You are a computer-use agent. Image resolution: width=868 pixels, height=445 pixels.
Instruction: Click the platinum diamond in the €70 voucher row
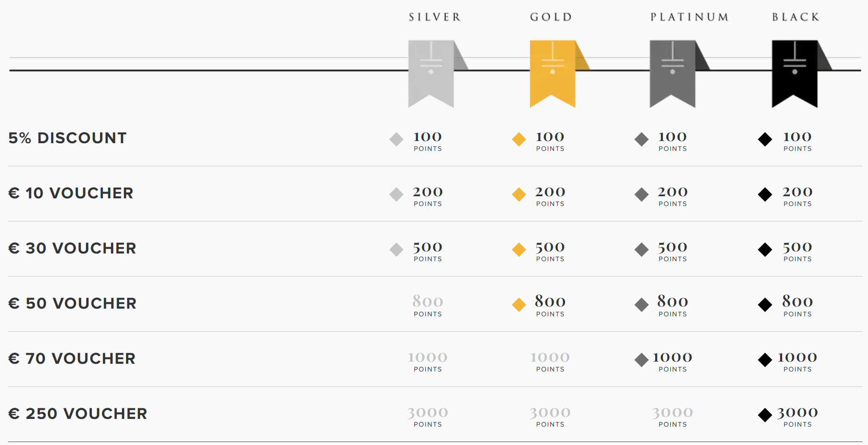point(642,360)
